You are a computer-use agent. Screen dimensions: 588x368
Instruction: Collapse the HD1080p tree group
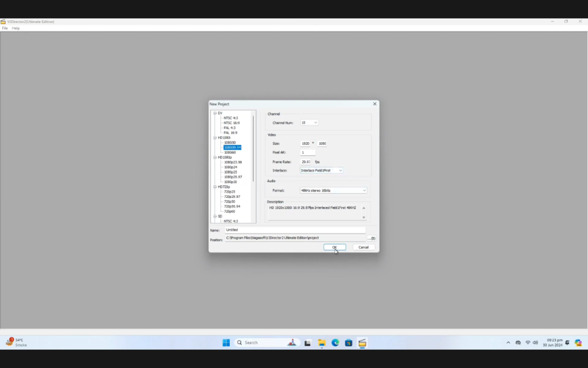tap(215, 157)
